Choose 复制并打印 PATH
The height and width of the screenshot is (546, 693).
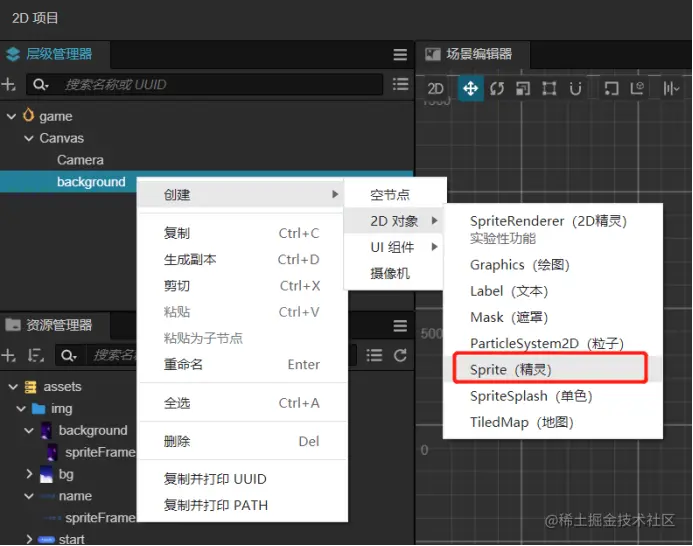click(242, 505)
